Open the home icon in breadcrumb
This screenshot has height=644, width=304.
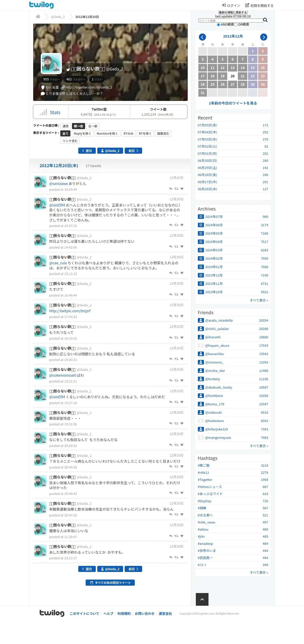tap(38, 17)
